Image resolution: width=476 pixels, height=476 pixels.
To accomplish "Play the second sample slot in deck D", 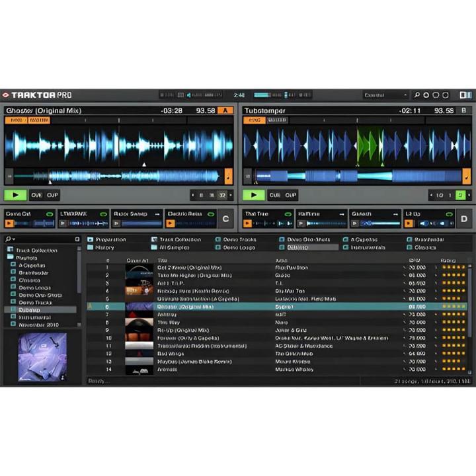I will coord(301,223).
